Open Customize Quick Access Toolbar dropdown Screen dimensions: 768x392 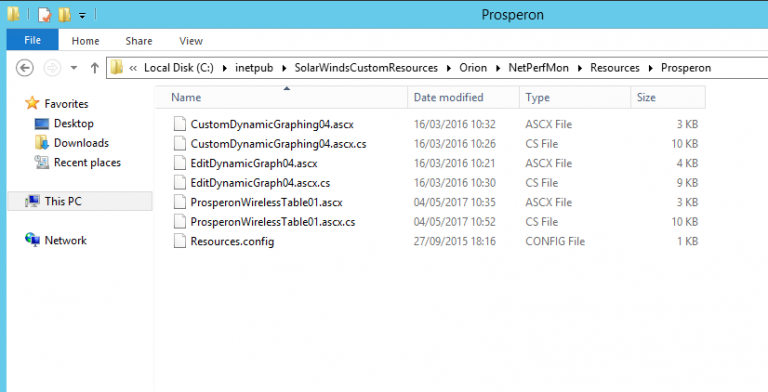82,15
